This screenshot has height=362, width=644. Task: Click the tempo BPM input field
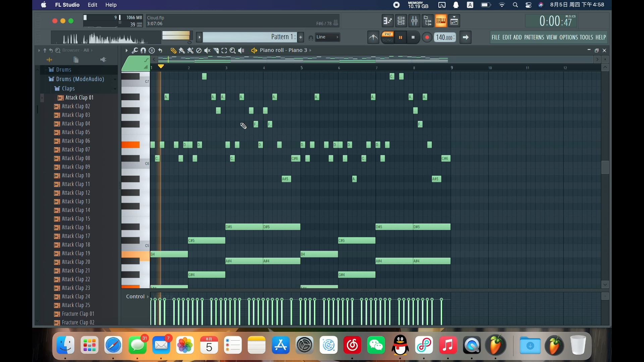444,37
